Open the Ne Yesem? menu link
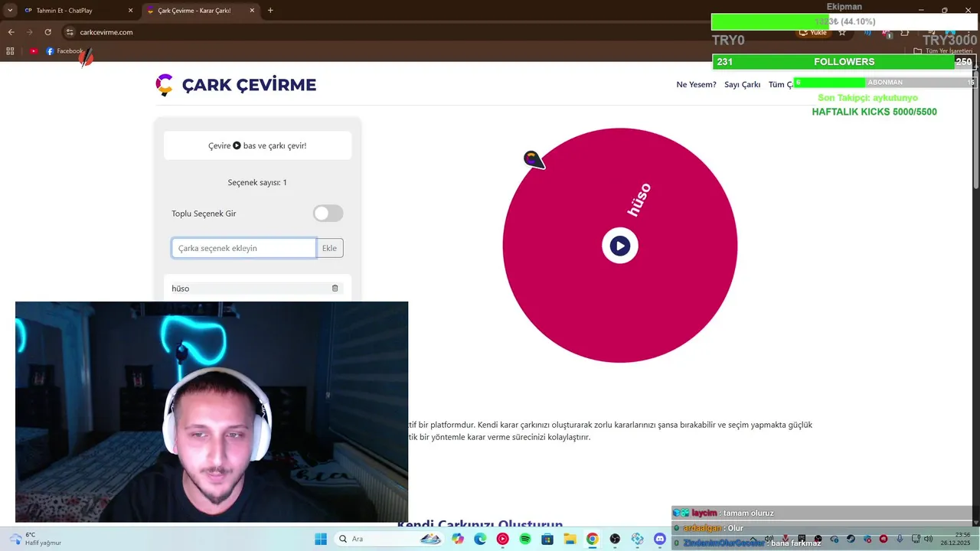 pyautogui.click(x=696, y=84)
